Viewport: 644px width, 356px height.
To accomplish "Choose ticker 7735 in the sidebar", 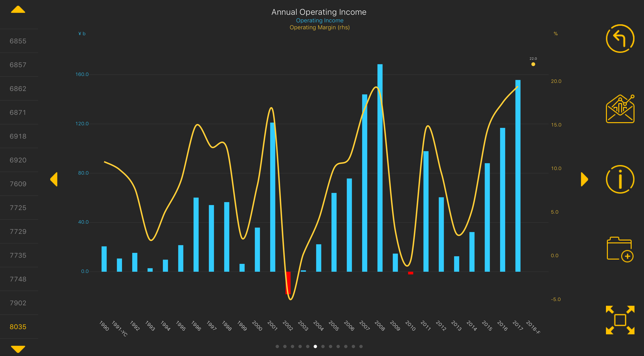I will pyautogui.click(x=18, y=255).
